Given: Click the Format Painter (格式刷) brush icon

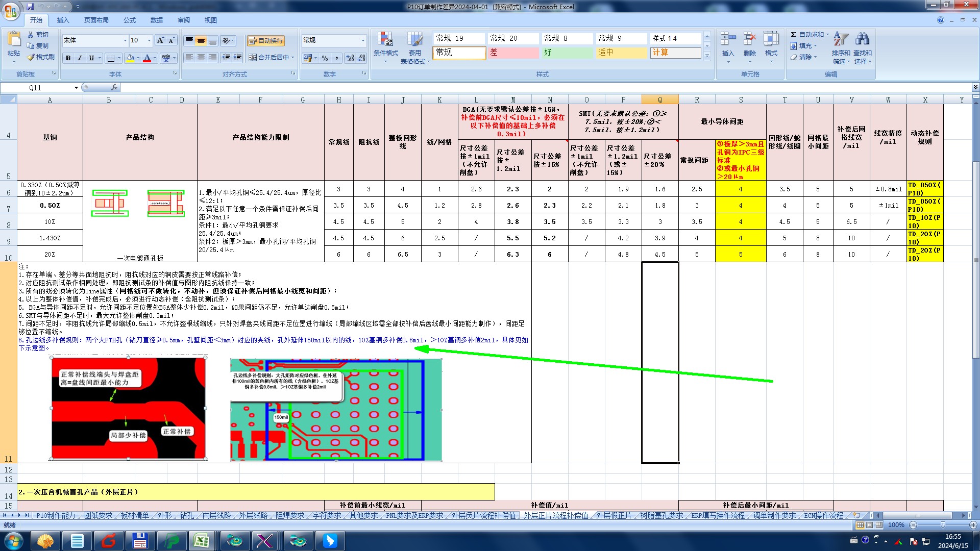Looking at the screenshot, I should pos(31,57).
